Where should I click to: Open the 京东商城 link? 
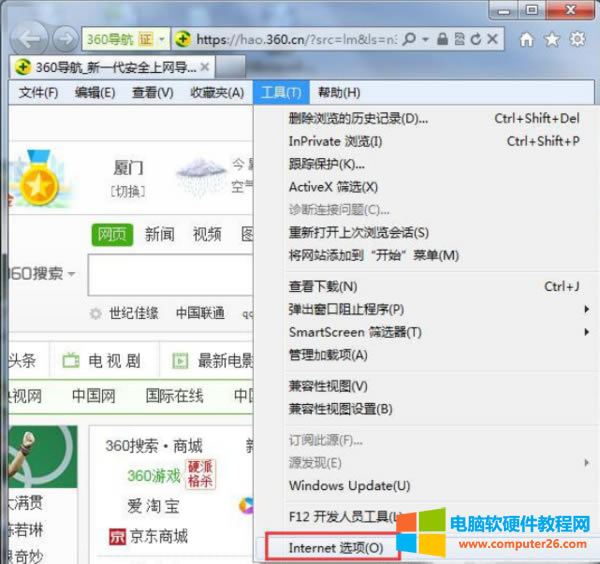(x=159, y=536)
